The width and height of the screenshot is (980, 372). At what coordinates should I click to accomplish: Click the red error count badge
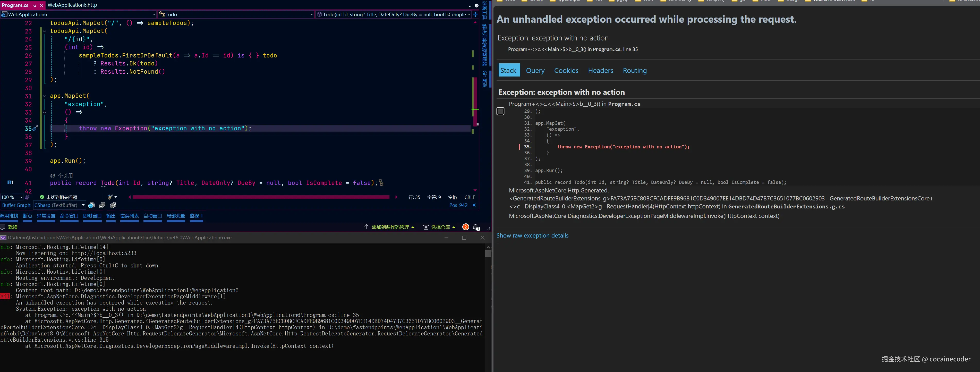(x=465, y=227)
